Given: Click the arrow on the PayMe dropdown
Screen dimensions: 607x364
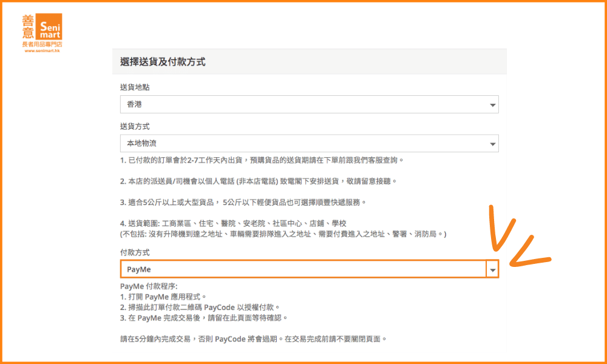Looking at the screenshot, I should coord(493,270).
